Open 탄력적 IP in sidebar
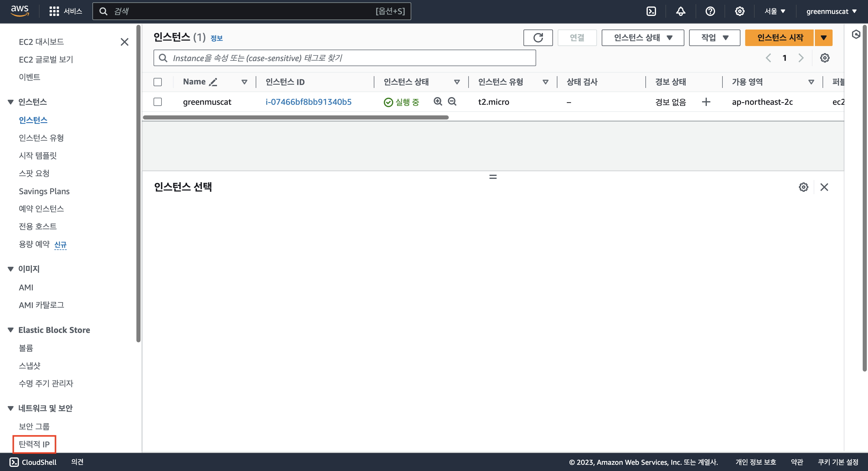868x471 pixels. (34, 444)
